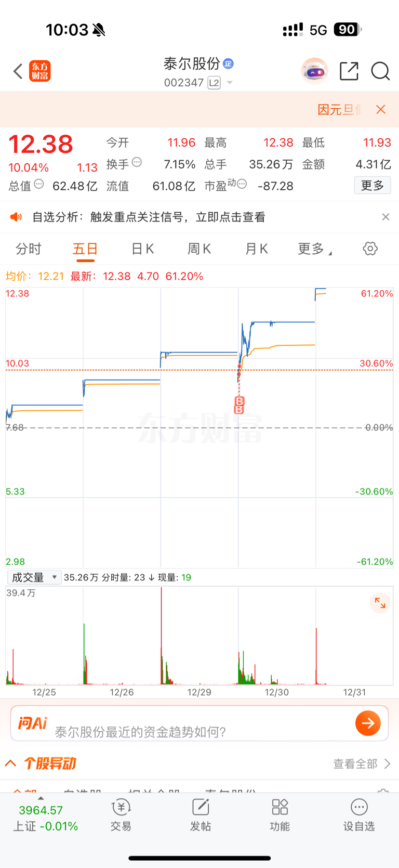This screenshot has height=868, width=399.
Task: Open the search magnifier icon
Action: (380, 71)
